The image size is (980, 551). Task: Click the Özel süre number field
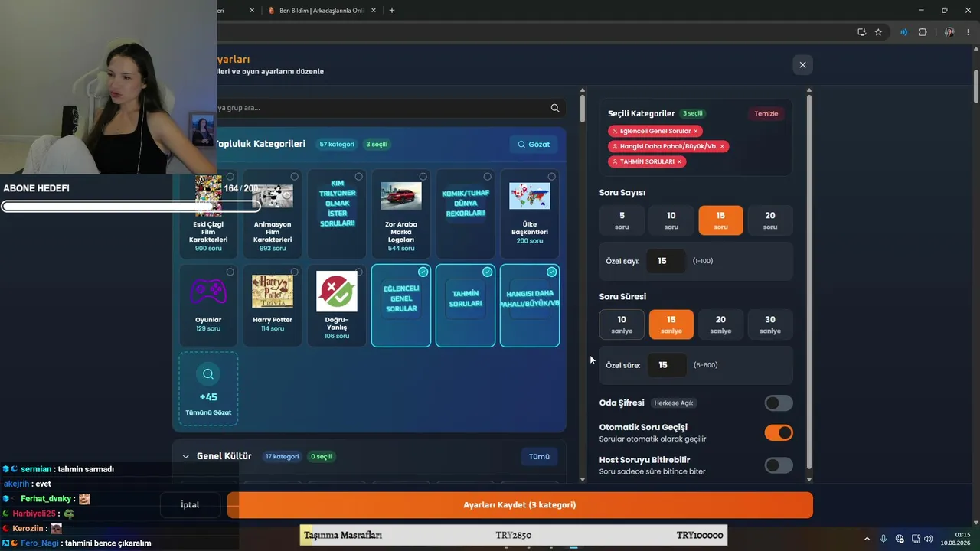666,365
